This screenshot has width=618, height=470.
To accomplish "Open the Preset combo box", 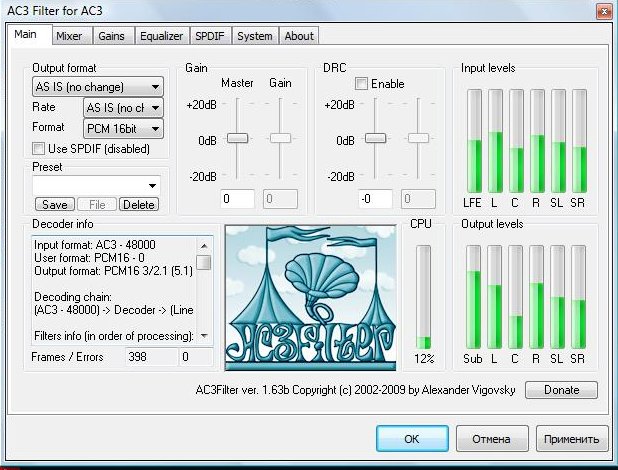I will [97, 185].
